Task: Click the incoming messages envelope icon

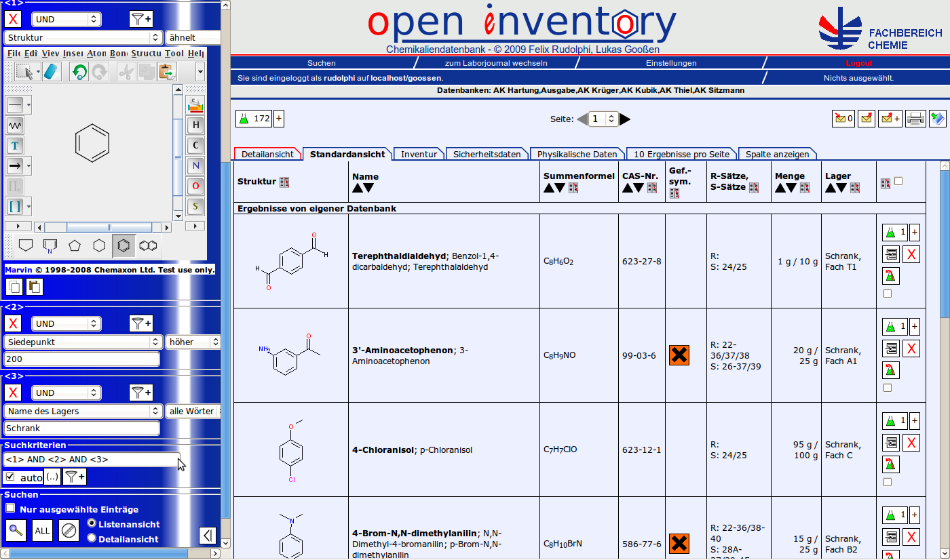Action: pos(843,119)
